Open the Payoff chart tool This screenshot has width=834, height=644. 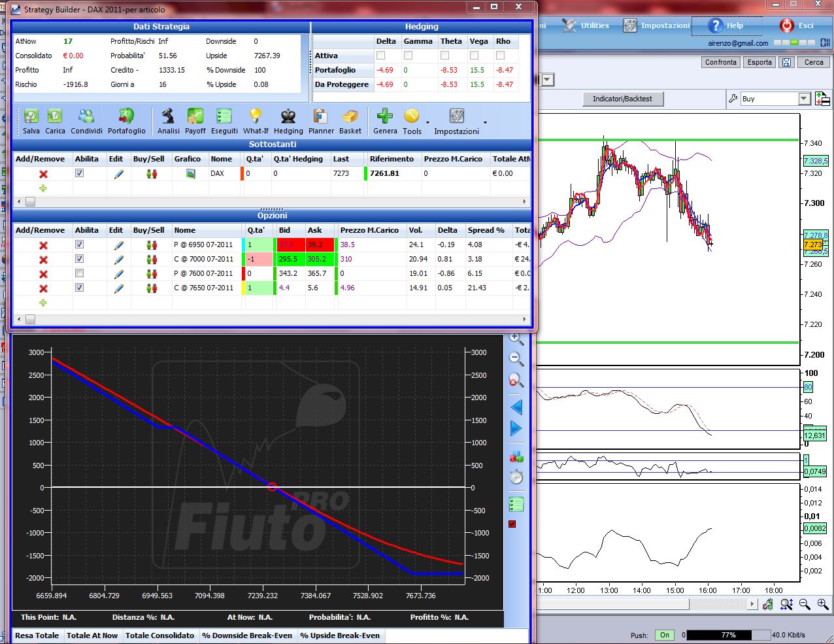(195, 116)
